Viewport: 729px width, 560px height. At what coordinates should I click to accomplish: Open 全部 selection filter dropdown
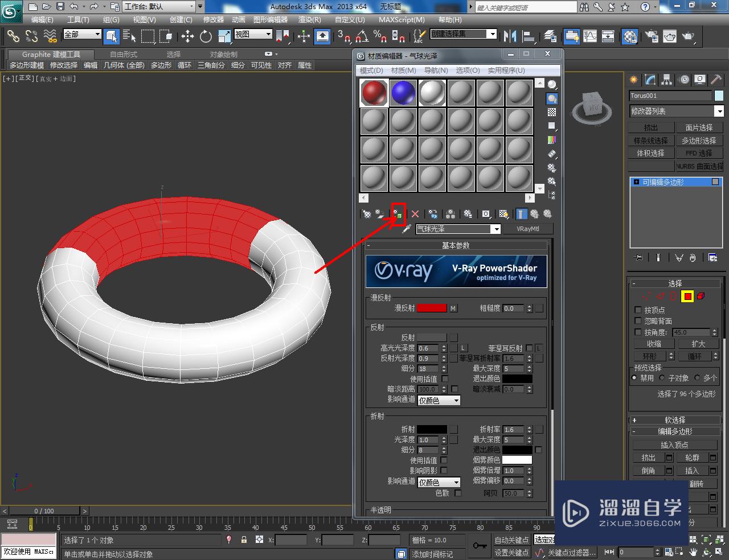click(82, 34)
